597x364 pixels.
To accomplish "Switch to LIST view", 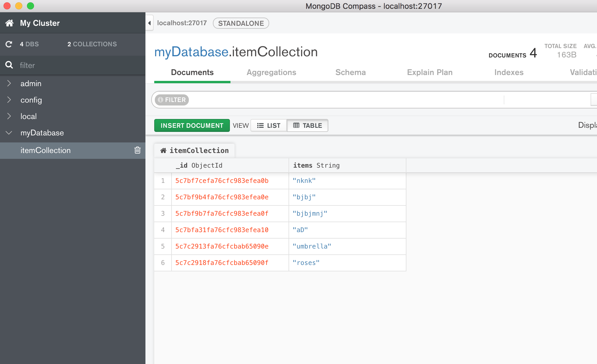I will pyautogui.click(x=269, y=125).
